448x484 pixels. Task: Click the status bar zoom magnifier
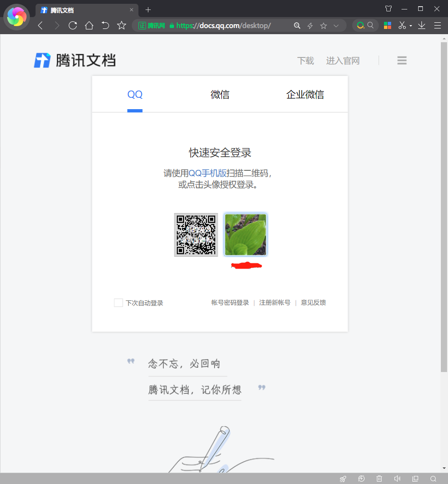[433, 479]
